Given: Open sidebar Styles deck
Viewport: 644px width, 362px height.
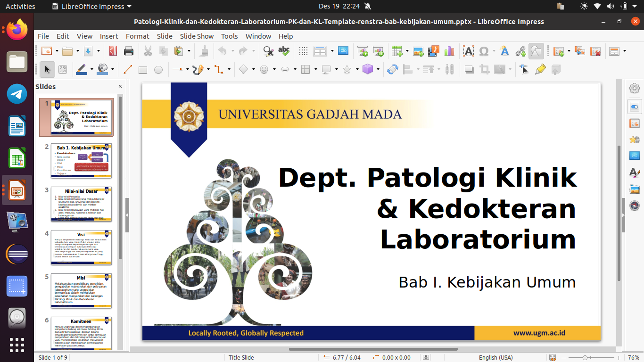Looking at the screenshot, I should click(x=635, y=173).
